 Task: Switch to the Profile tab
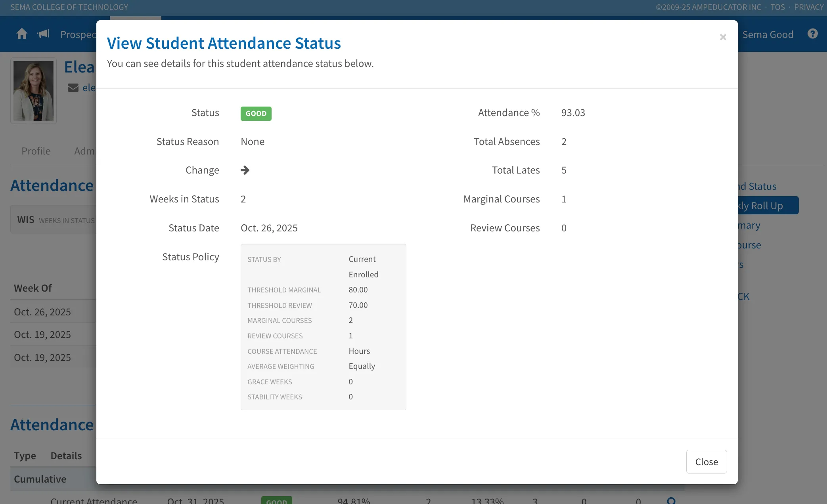click(36, 151)
